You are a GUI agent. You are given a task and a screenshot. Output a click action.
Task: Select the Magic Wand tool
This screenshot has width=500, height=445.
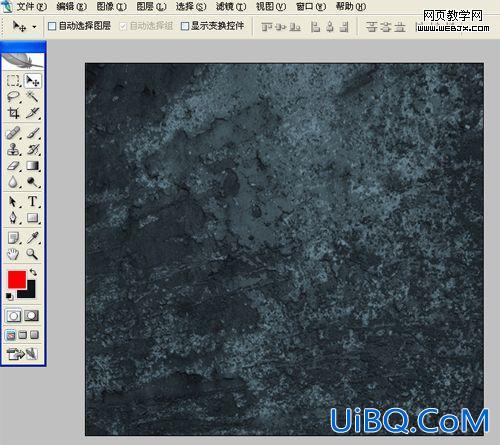click(33, 97)
